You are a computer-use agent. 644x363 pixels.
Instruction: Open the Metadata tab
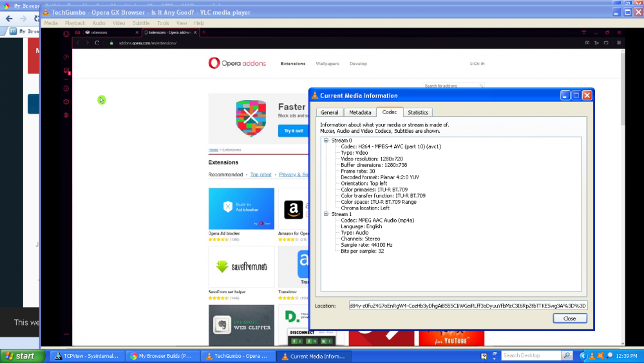pos(360,112)
